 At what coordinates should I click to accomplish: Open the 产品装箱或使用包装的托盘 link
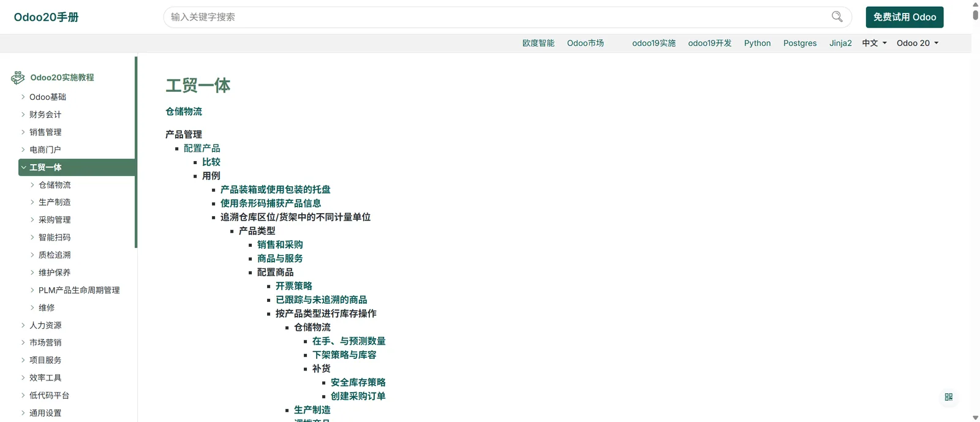(x=276, y=189)
